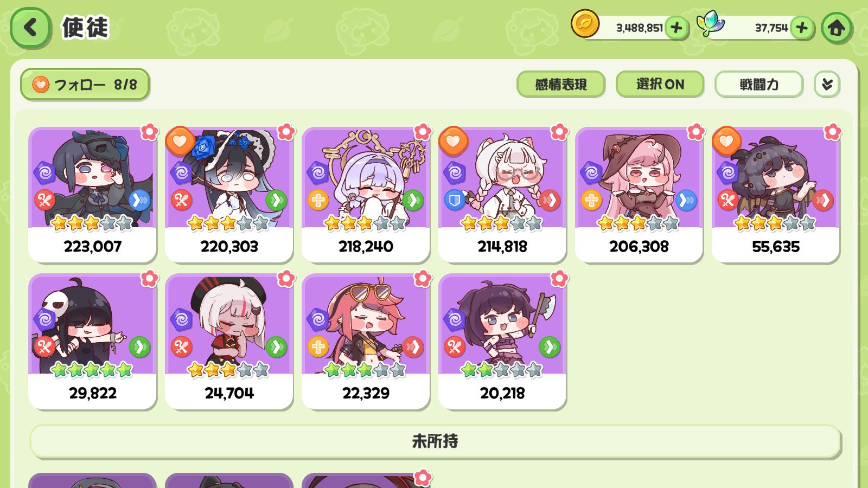
Task: Click the gold coin currency icon
Action: 585,24
